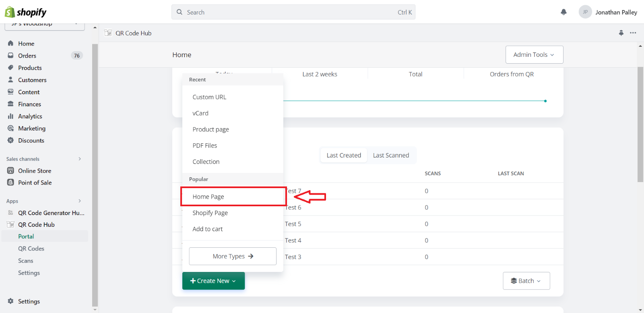Viewport: 644px width, 313px height.
Task: Click the chart line end data point
Action: 545,101
